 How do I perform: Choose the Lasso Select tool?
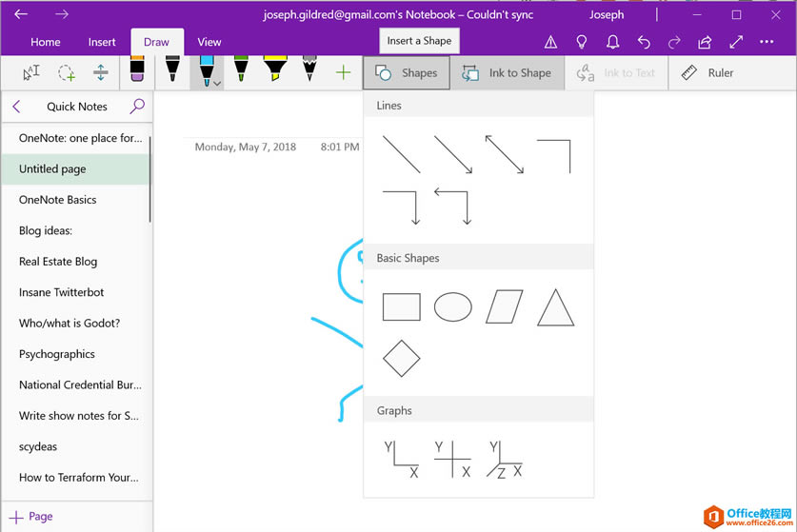coord(66,72)
